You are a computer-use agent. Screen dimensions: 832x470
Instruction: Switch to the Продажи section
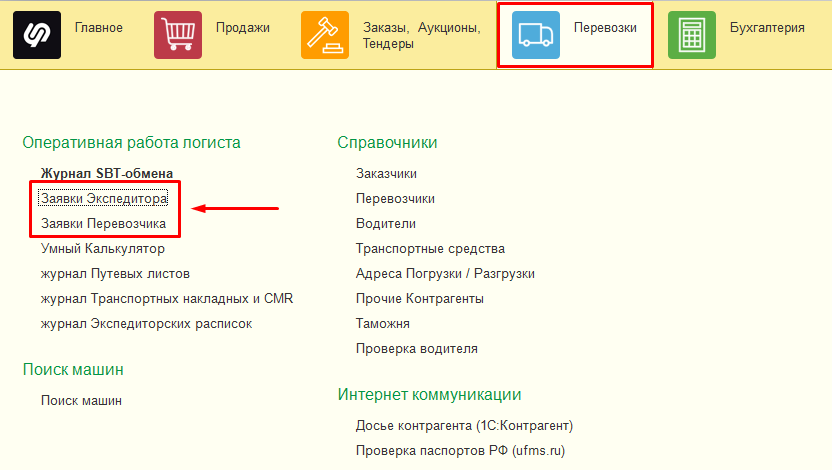pyautogui.click(x=242, y=28)
